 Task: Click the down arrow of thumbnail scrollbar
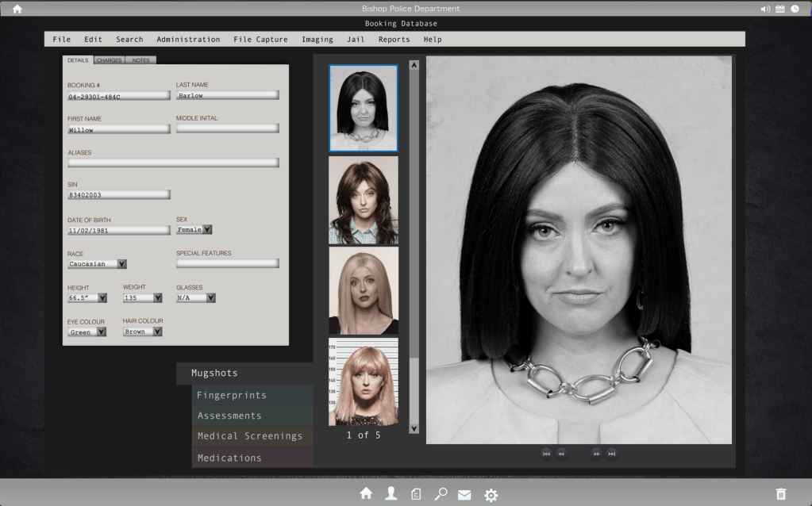point(414,428)
